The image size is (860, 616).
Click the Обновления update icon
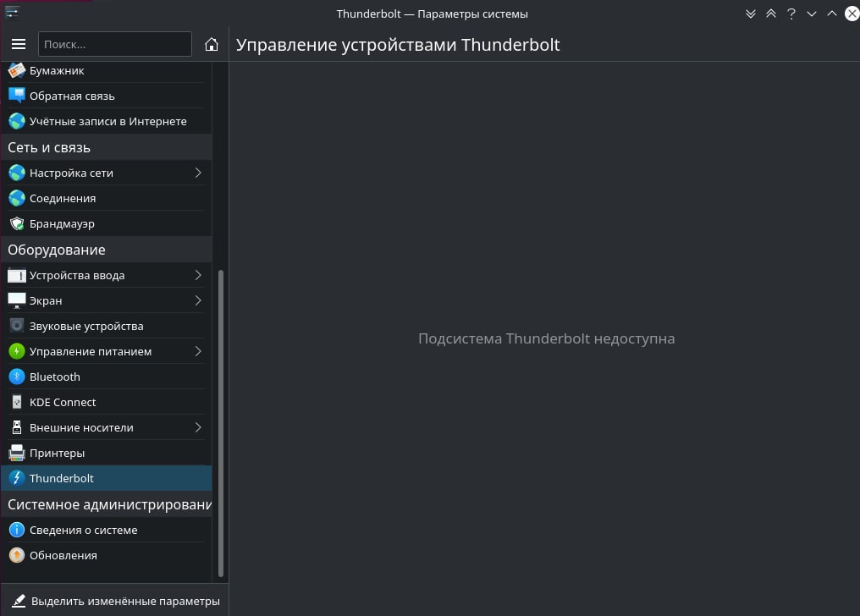click(17, 555)
